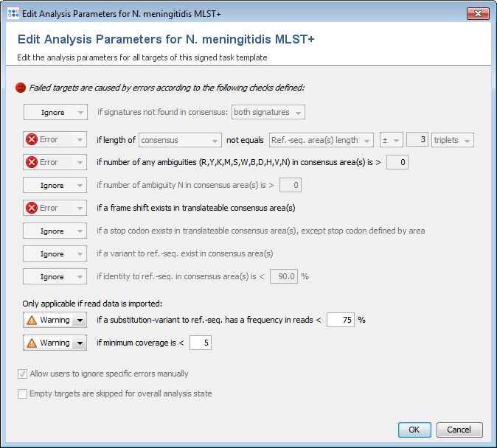Open the 'triplets' unit dropdown
Viewport: 497px width, 448px height.
tap(453, 140)
